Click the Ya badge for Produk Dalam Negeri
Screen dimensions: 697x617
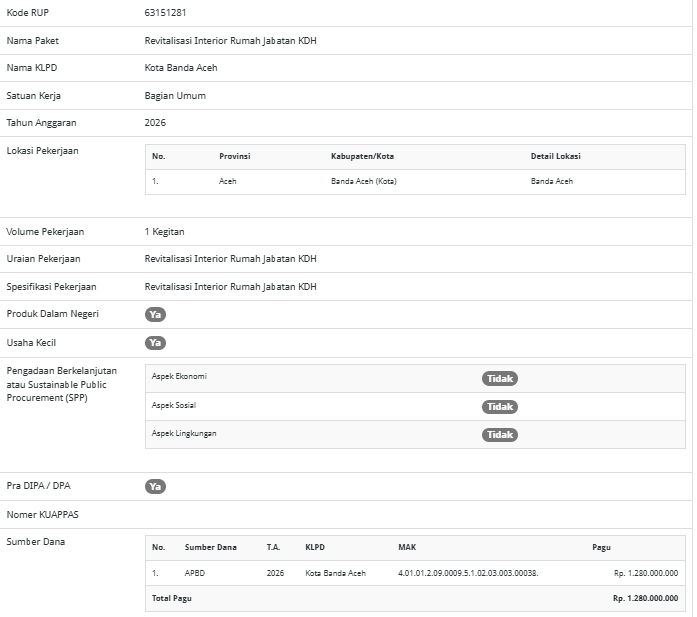(155, 314)
